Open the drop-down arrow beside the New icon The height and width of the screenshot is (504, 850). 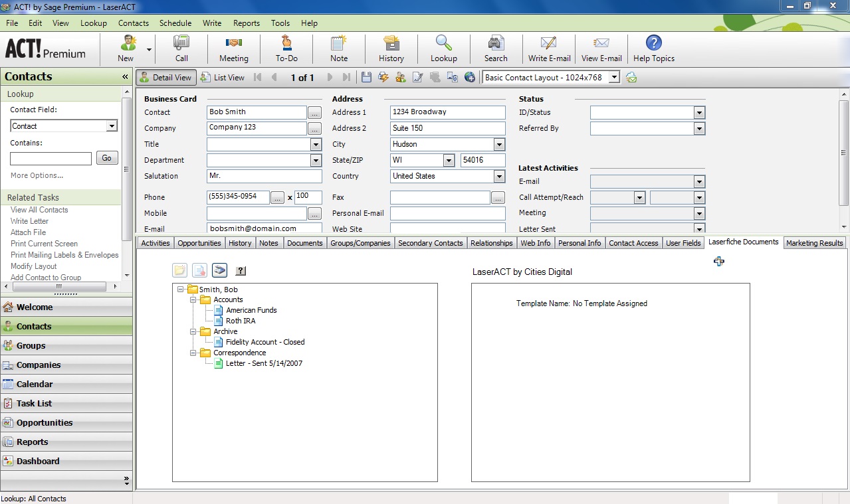pos(149,50)
